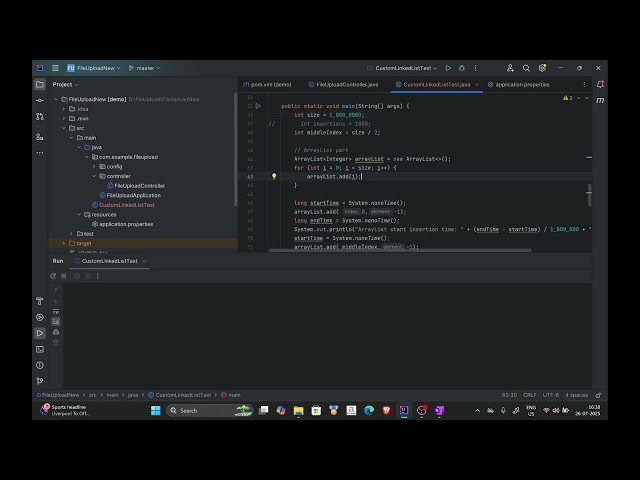The image size is (640, 480).
Task: Open the Structure tool window icon
Action: pyautogui.click(x=40, y=137)
